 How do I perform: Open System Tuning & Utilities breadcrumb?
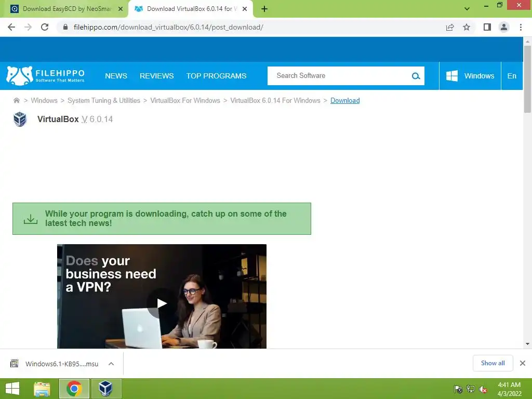(104, 100)
